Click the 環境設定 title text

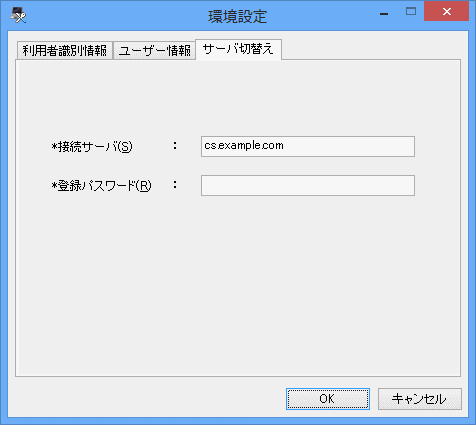[237, 17]
